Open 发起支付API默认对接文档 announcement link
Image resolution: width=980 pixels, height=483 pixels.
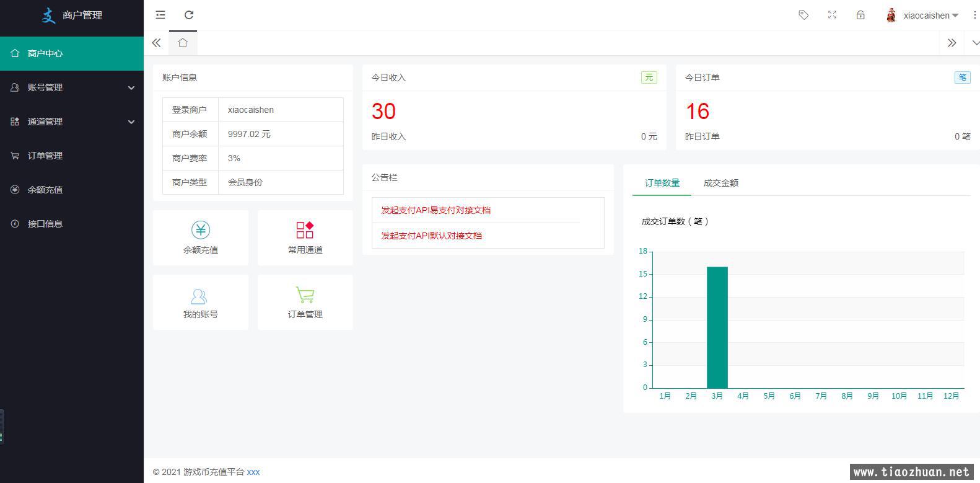tap(431, 236)
